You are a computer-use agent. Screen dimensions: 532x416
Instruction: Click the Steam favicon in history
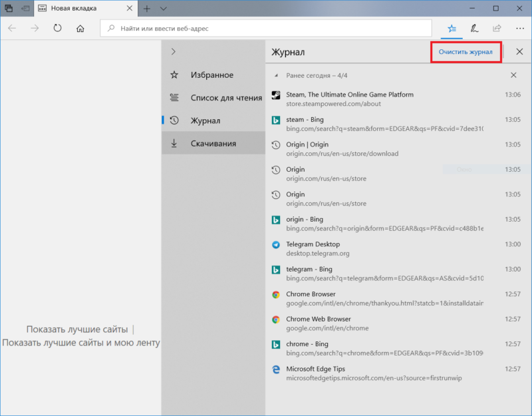276,95
